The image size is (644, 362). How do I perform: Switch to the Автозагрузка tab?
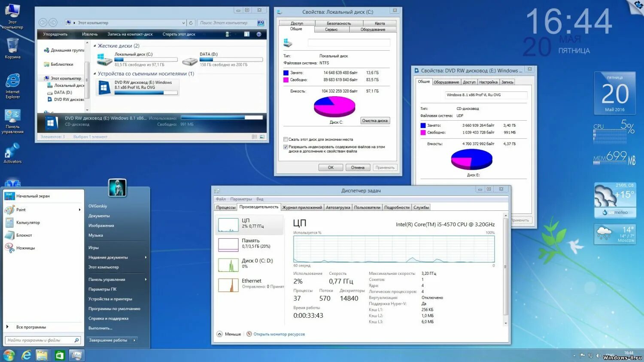click(338, 207)
